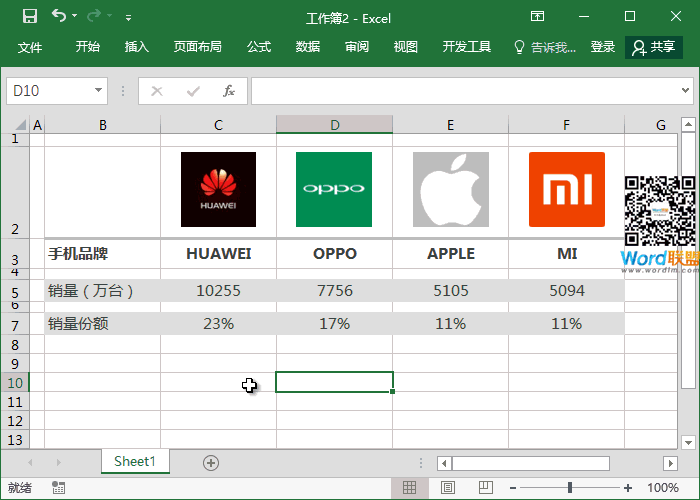Viewport: 700px width, 500px height.
Task: Open Ribbon Display Options icon
Action: click(x=538, y=17)
